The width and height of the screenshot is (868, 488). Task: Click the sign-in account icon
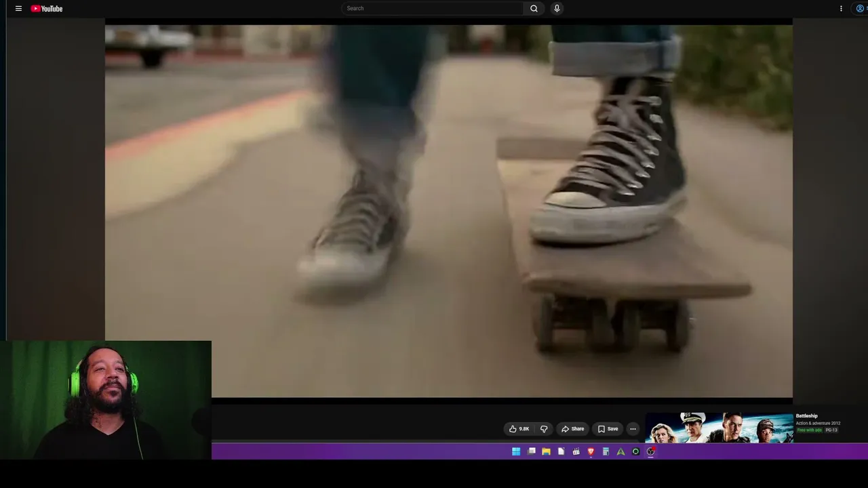coord(861,9)
